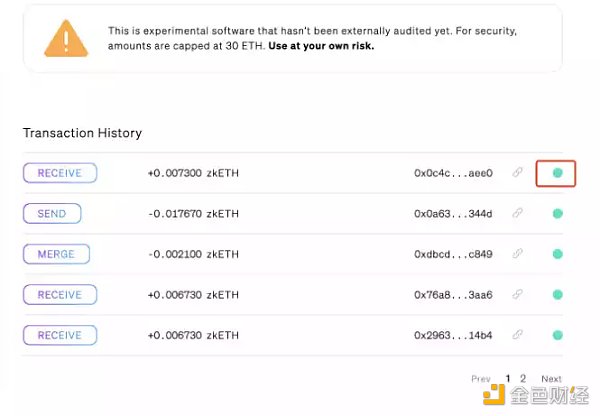The width and height of the screenshot is (600, 416).
Task: Click green status dot of first RECEIVE row
Action: click(x=557, y=173)
